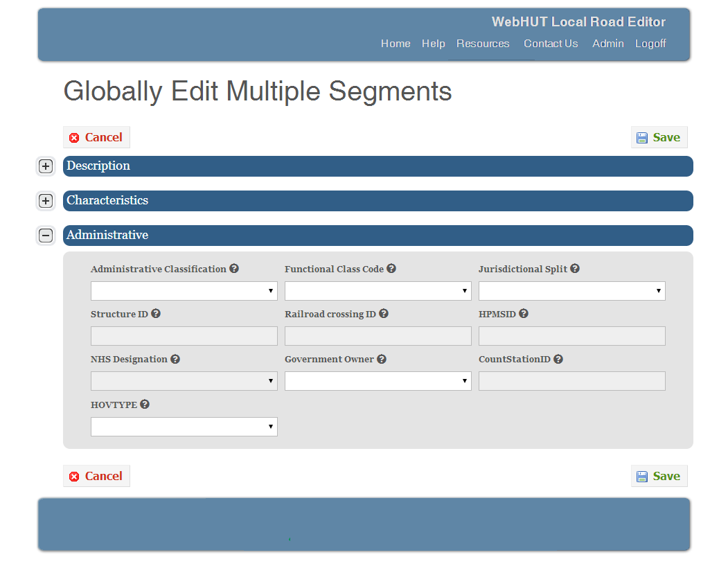
Task: Open the NHS Designation dropdown
Action: (184, 381)
